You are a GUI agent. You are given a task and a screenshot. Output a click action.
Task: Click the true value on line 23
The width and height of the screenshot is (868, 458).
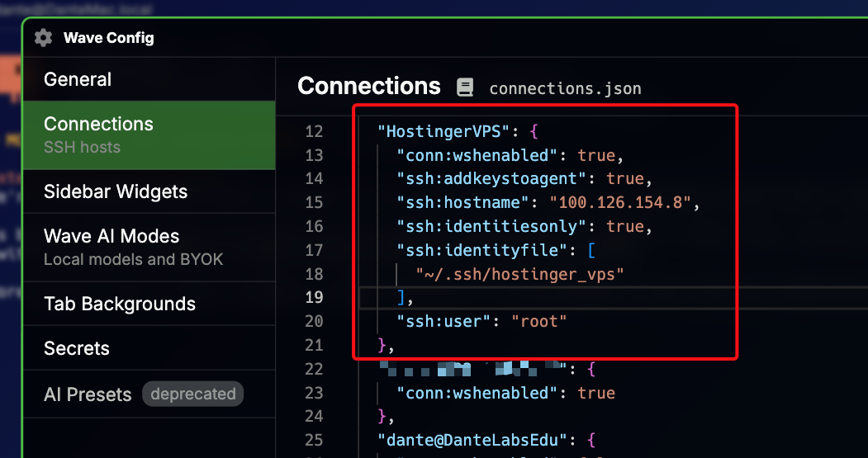coord(597,393)
